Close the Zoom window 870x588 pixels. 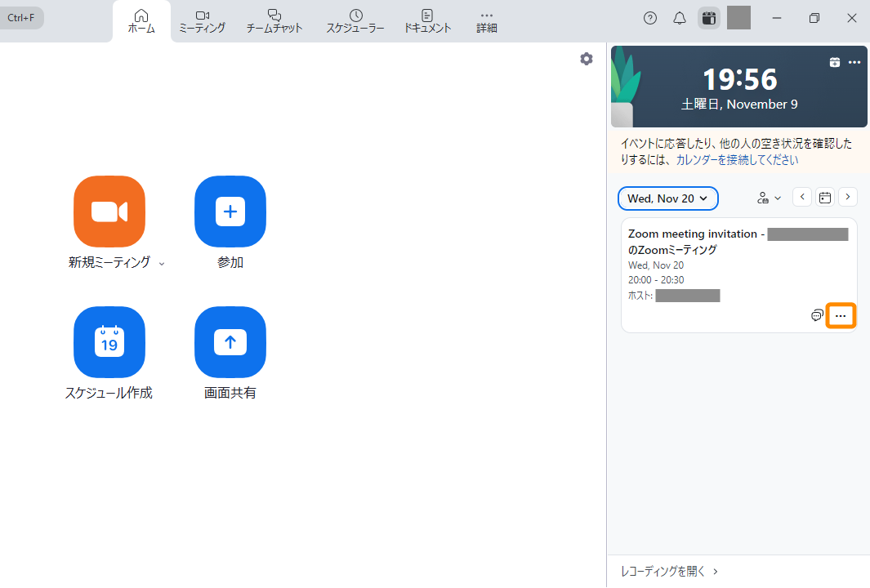(852, 18)
